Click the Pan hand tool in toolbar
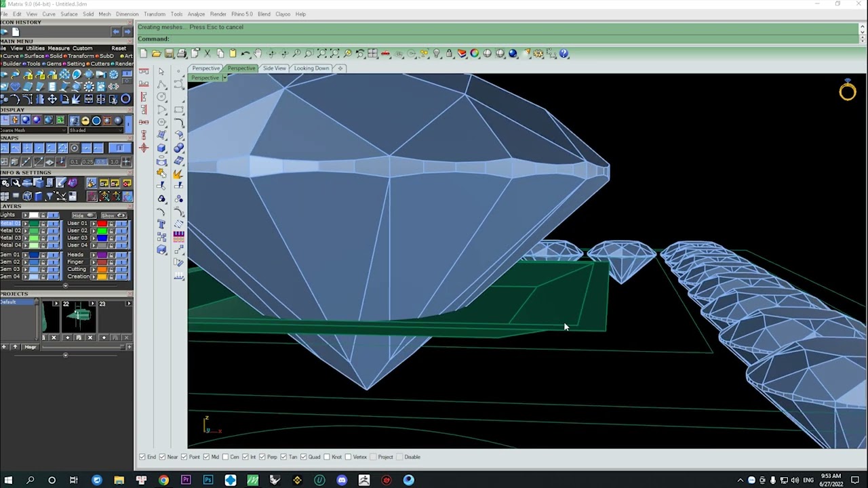This screenshot has height=488, width=868. tap(258, 54)
